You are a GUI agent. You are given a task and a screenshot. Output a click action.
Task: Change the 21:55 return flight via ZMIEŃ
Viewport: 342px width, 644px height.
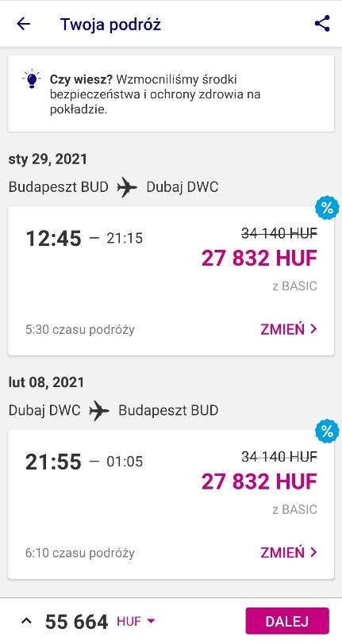(x=289, y=553)
